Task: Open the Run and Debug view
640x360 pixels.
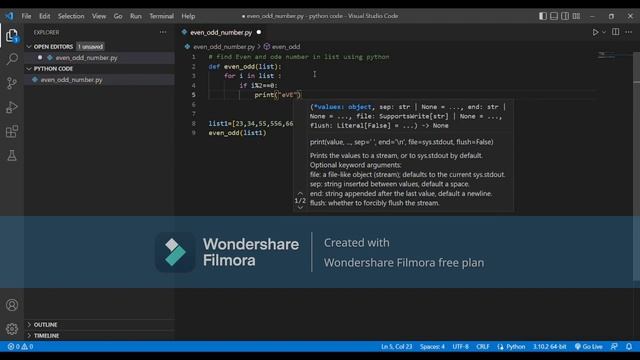Action: [12, 107]
